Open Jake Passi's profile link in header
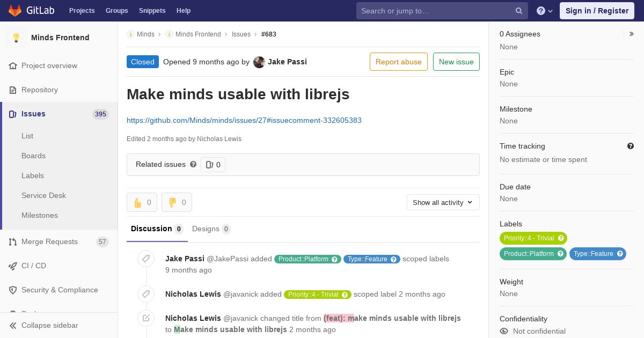Image resolution: width=644 pixels, height=338 pixels. coord(287,62)
